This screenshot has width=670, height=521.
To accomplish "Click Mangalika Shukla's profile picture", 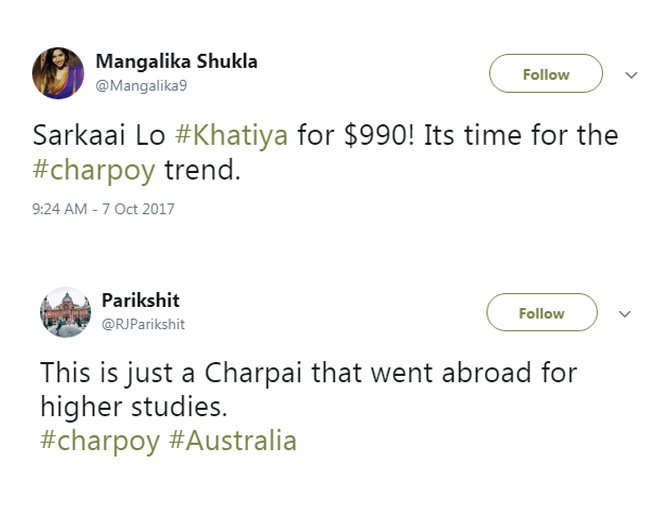I will coord(58,73).
